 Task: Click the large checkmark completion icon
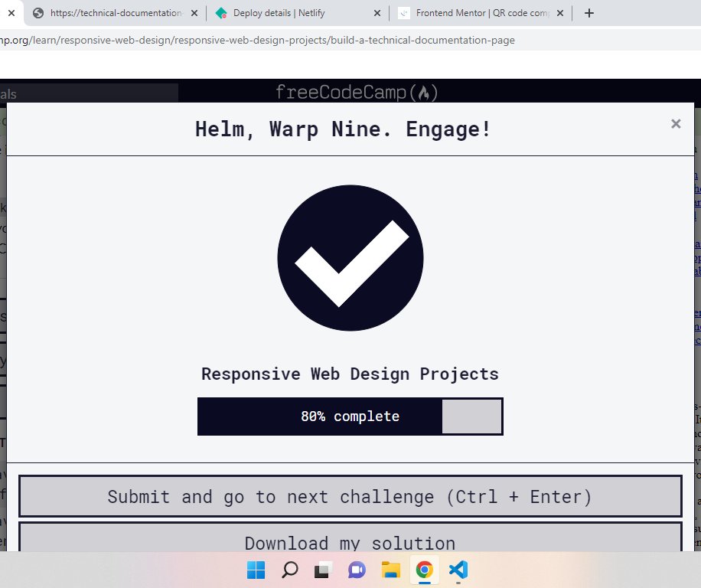(350, 258)
